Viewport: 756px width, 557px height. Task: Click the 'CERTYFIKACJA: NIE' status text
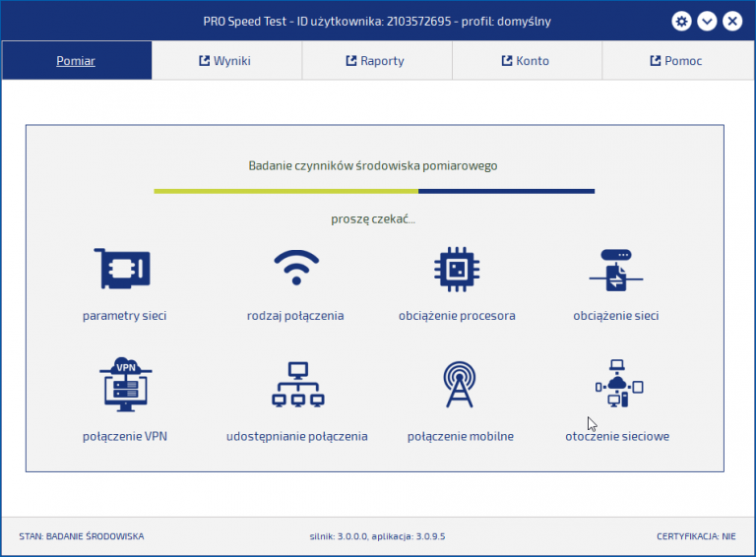[697, 536]
